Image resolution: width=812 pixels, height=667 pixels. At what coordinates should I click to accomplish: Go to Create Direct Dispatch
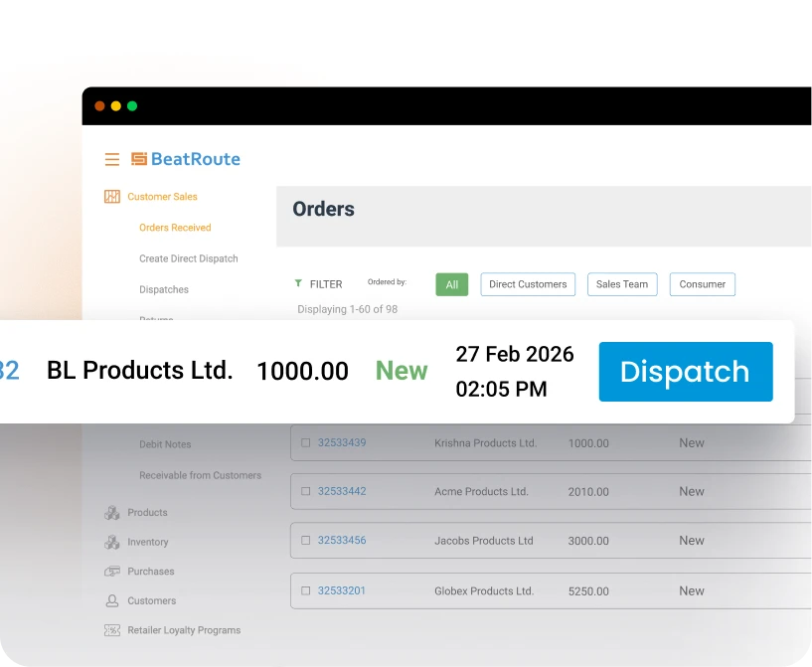click(x=189, y=258)
